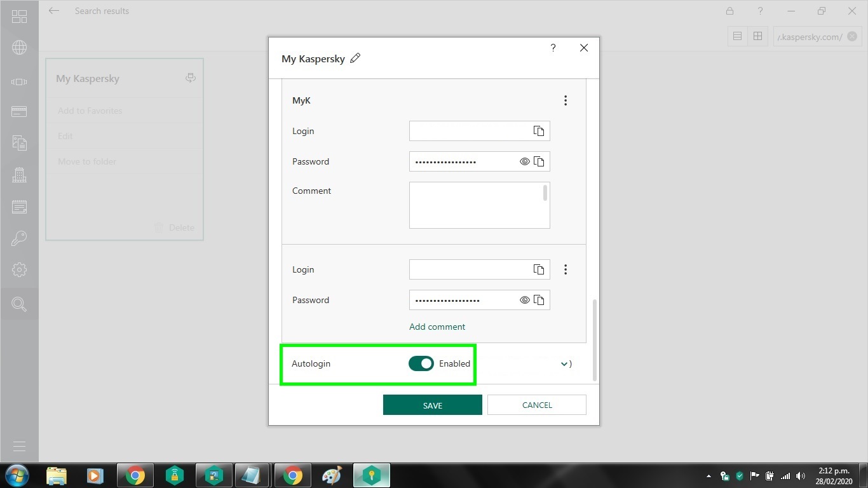Open main window help question mark
The image size is (868, 488).
coord(760,11)
